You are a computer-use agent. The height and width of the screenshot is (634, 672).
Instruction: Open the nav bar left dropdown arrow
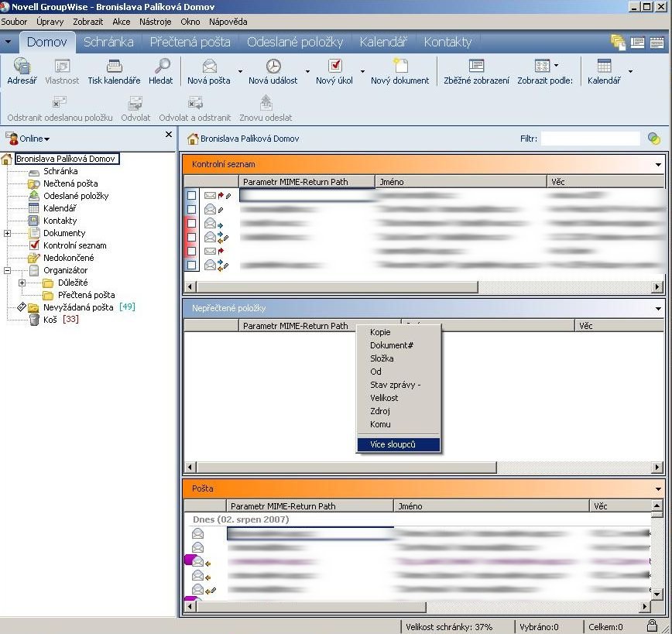point(8,42)
